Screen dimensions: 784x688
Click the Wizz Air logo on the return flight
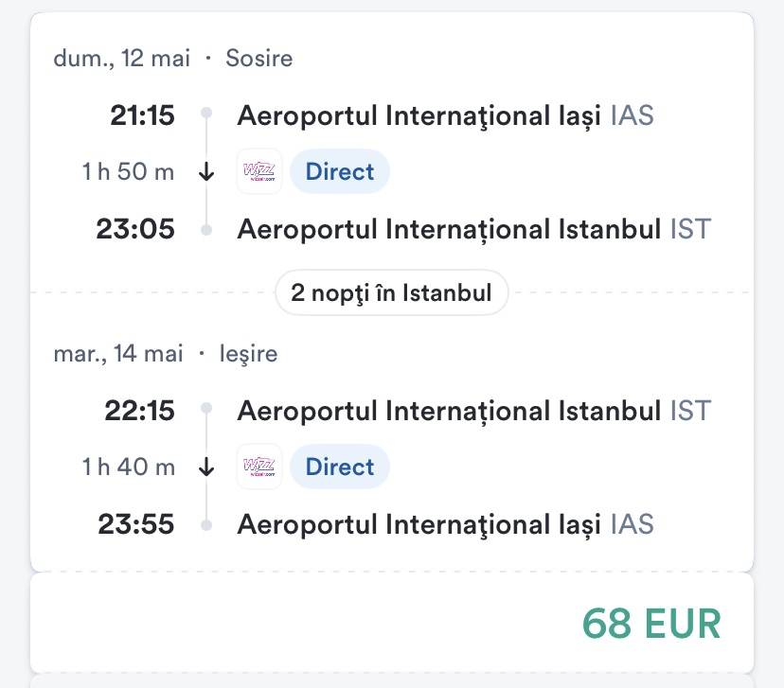point(259,467)
